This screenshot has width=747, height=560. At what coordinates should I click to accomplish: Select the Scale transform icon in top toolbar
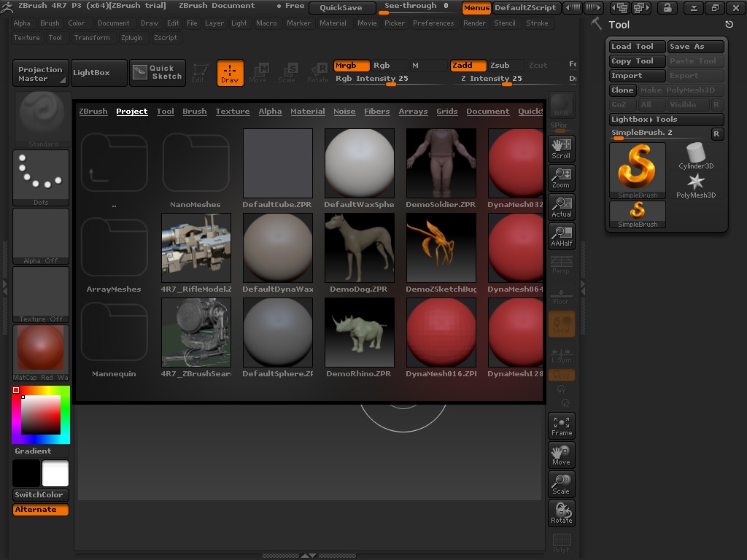(x=287, y=72)
